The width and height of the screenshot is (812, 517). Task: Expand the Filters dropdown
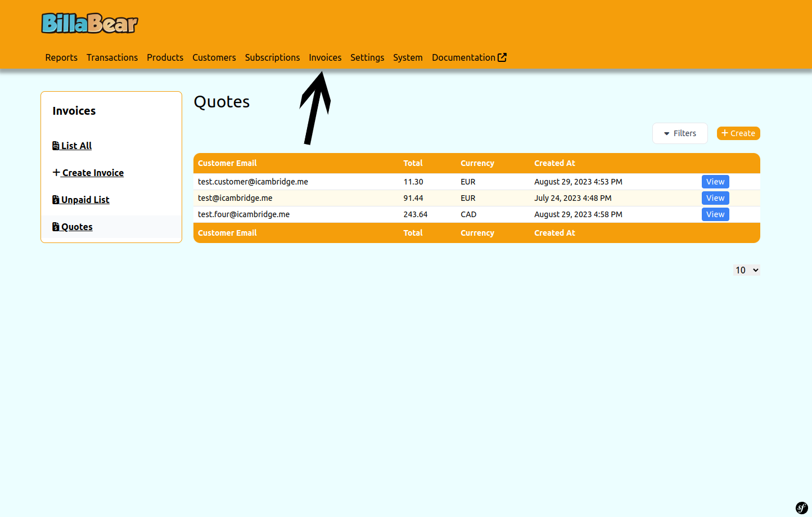pyautogui.click(x=680, y=133)
